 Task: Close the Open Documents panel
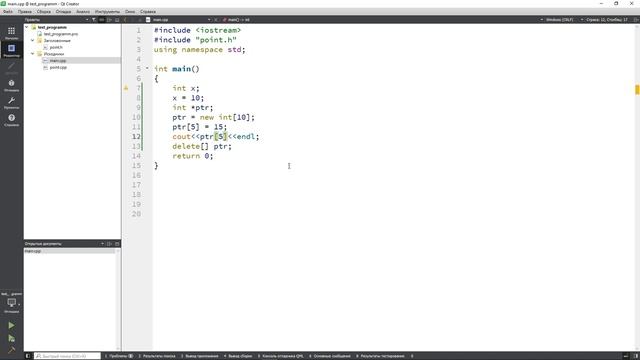[x=117, y=244]
